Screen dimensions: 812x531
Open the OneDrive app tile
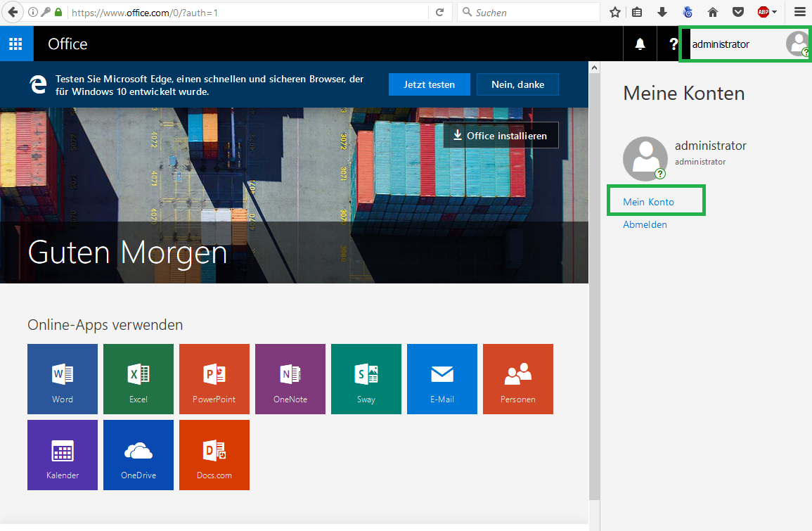tap(138, 455)
